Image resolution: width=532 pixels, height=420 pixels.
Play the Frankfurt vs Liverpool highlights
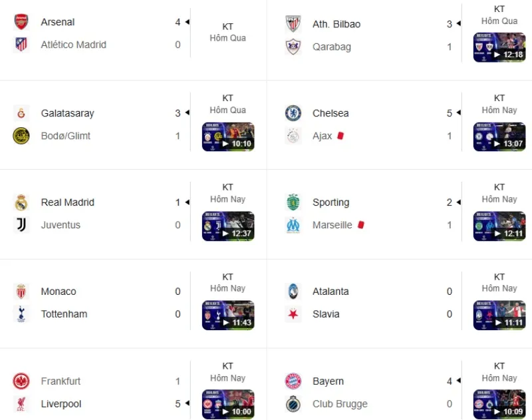[227, 405]
